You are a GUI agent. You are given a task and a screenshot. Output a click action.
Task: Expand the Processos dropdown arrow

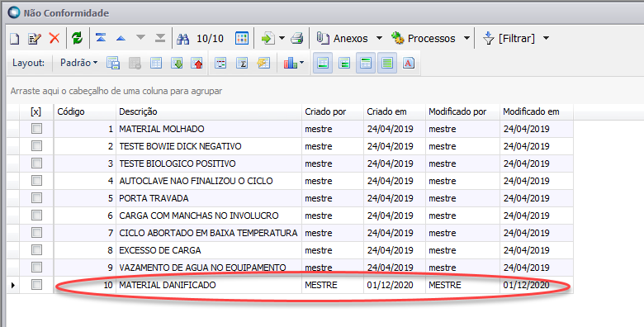click(x=466, y=38)
